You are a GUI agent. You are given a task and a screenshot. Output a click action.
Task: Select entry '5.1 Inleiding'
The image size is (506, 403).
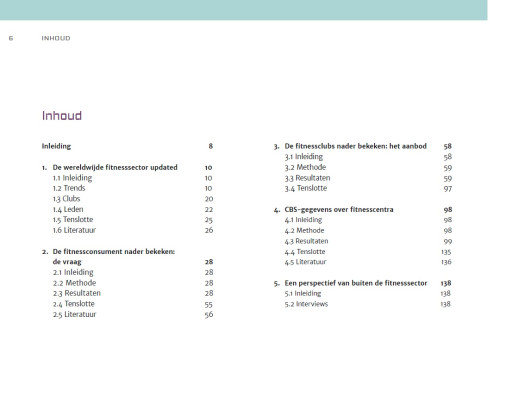point(303,294)
